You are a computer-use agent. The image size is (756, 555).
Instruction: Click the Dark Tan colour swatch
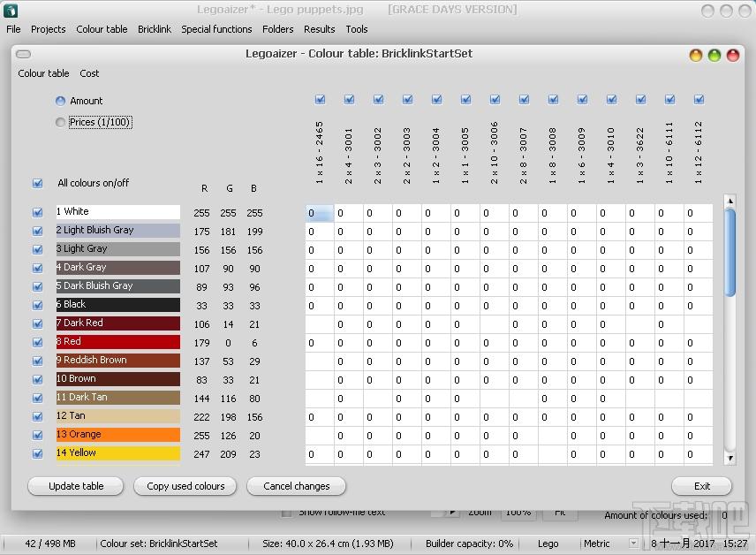tap(118, 398)
